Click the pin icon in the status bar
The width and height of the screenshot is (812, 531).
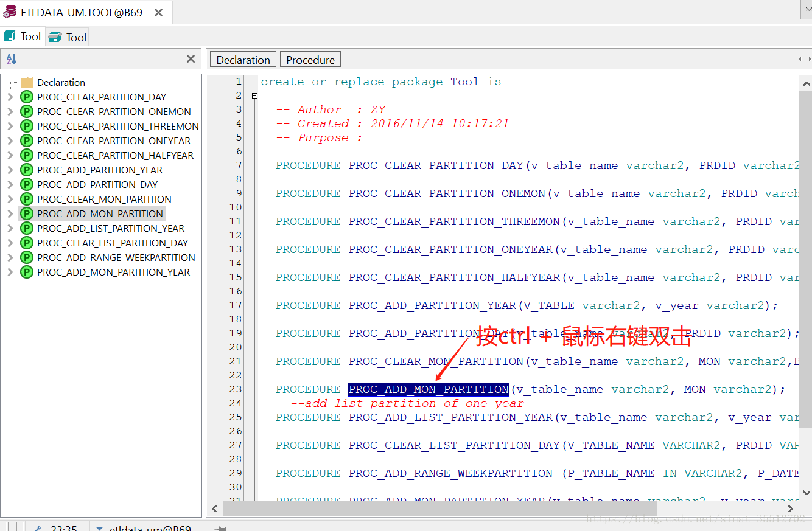point(221,529)
